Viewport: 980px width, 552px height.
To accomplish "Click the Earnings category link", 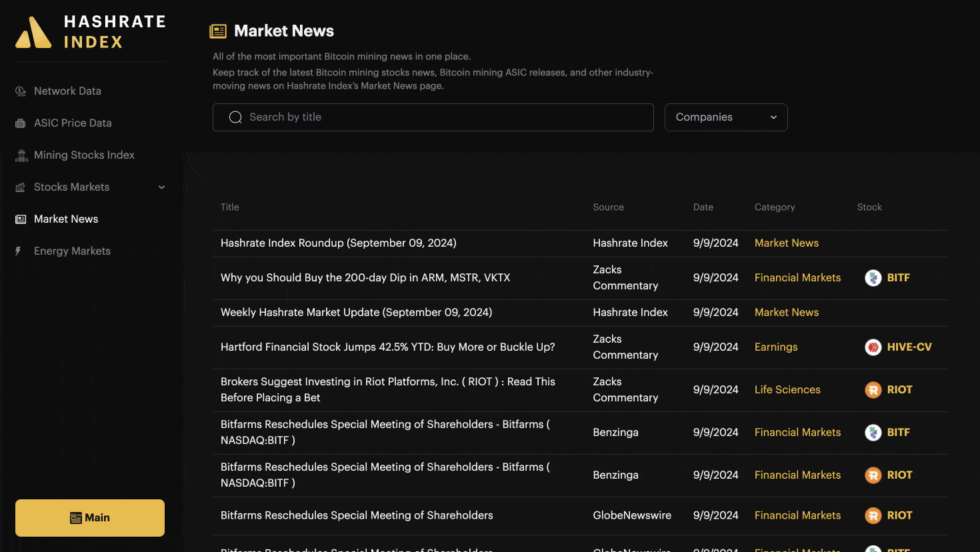I will (x=776, y=347).
